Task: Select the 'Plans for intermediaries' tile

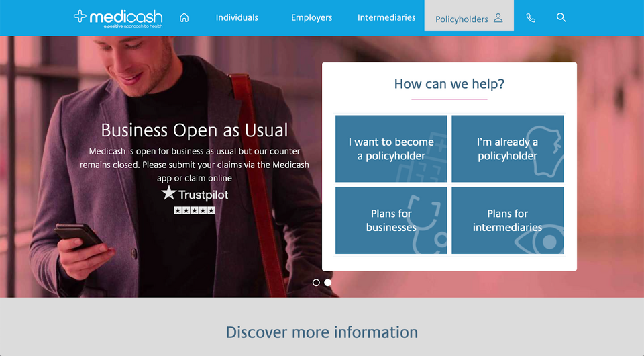Action: point(508,220)
